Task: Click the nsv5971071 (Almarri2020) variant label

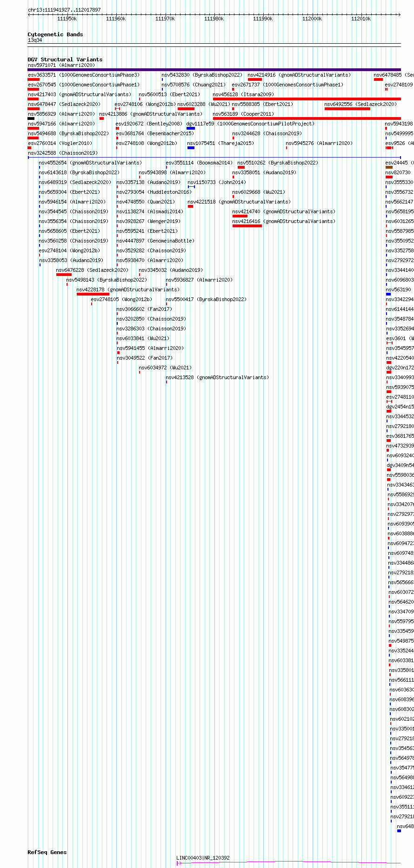Action: 61,65
